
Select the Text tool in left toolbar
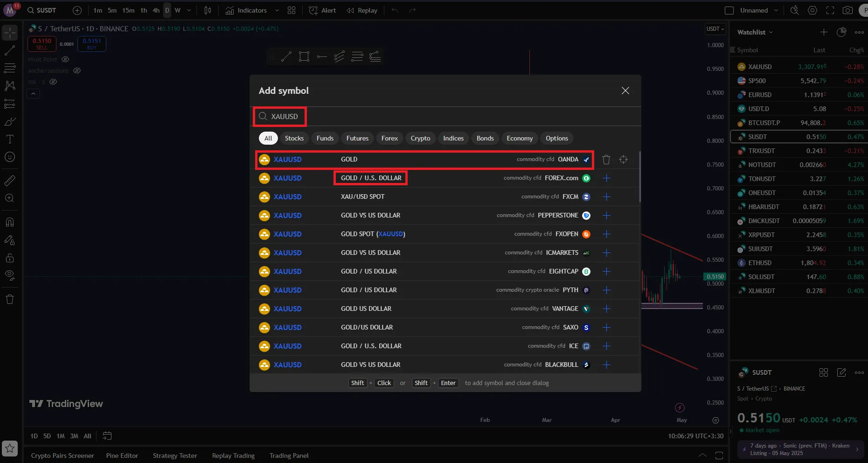click(10, 139)
